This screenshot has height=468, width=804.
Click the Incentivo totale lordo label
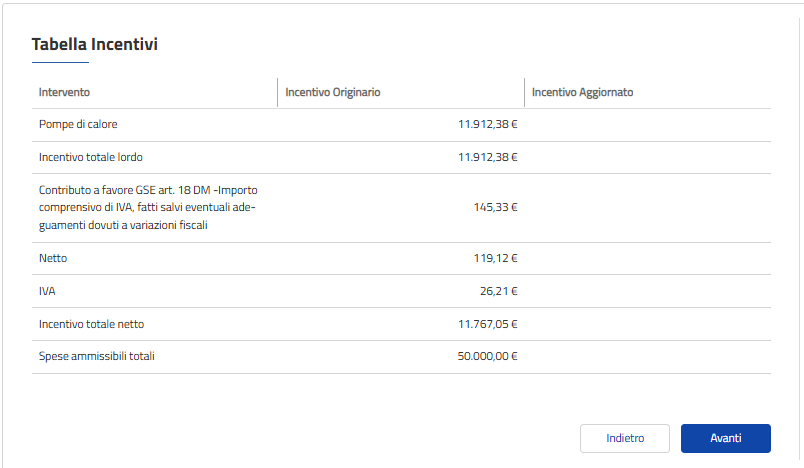pyautogui.click(x=91, y=157)
